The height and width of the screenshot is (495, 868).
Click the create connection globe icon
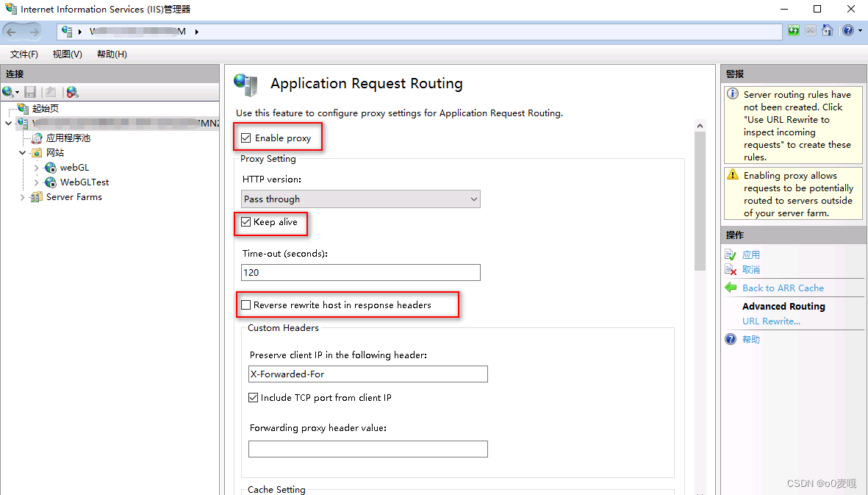pyautogui.click(x=8, y=92)
